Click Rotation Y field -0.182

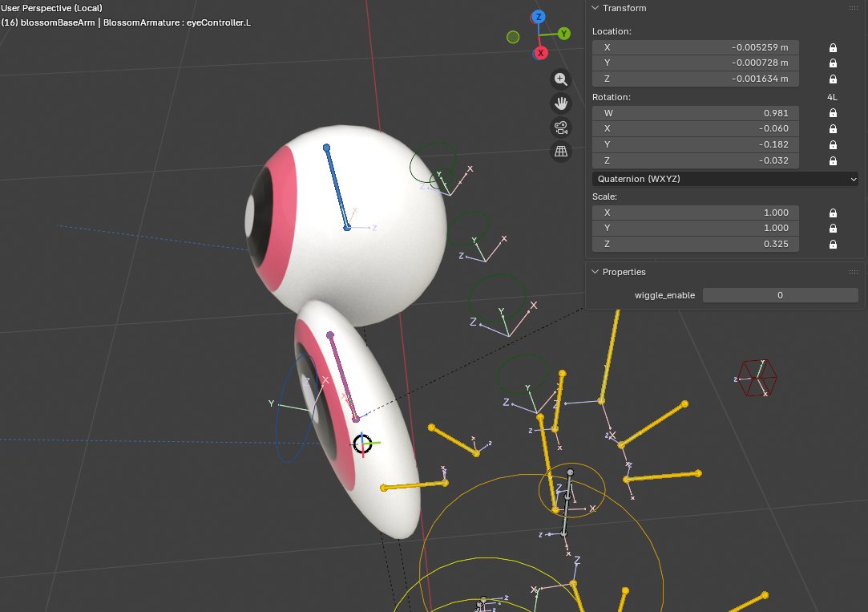click(696, 144)
